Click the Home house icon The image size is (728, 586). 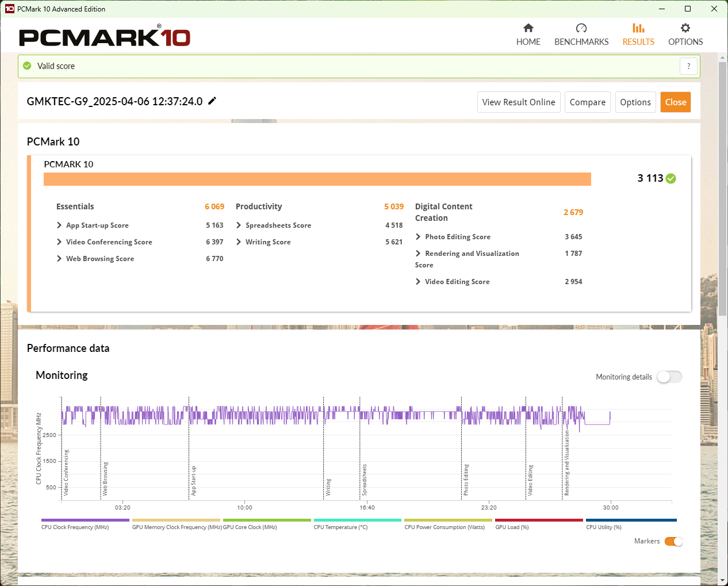point(528,28)
